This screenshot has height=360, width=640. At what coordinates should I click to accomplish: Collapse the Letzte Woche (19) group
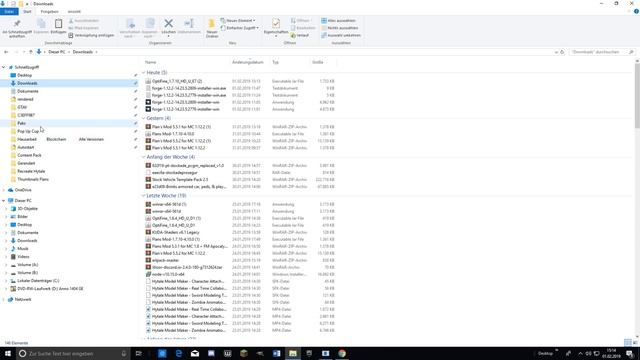[143, 196]
